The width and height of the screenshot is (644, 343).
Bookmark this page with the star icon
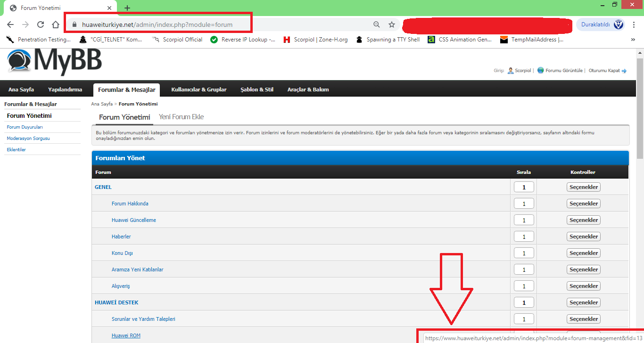[392, 24]
